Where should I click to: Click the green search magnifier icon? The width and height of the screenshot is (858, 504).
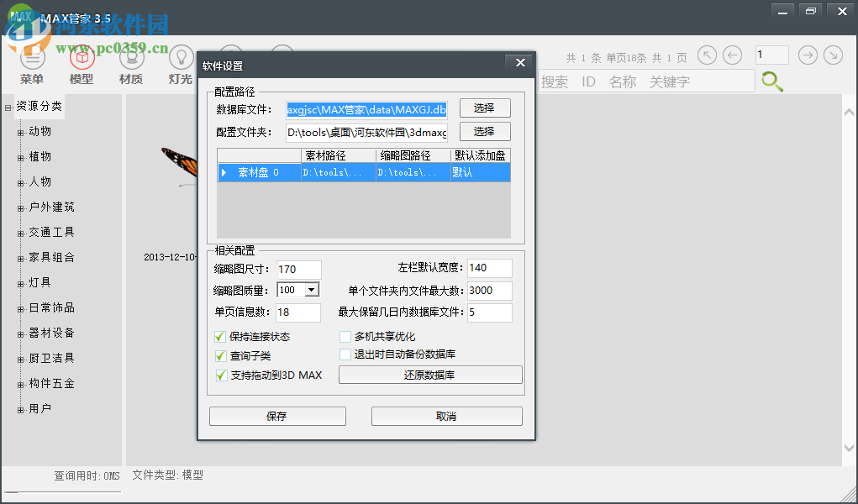[772, 81]
